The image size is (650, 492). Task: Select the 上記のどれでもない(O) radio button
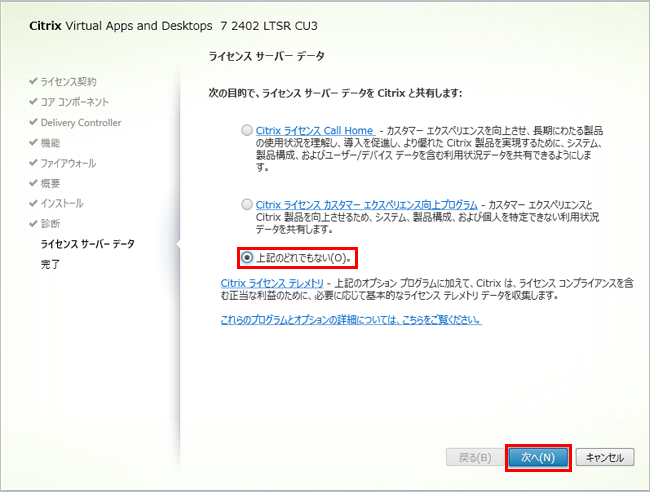[x=246, y=257]
